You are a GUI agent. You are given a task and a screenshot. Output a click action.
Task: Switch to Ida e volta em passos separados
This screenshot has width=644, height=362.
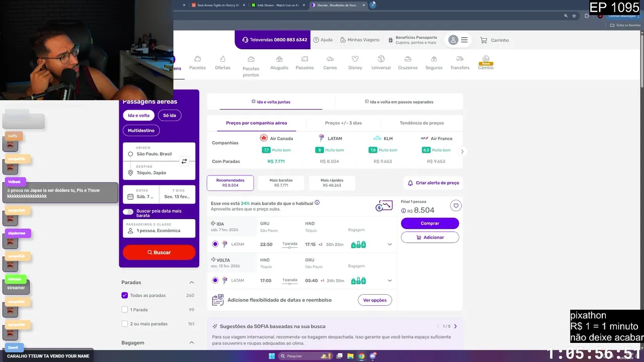pyautogui.click(x=399, y=102)
